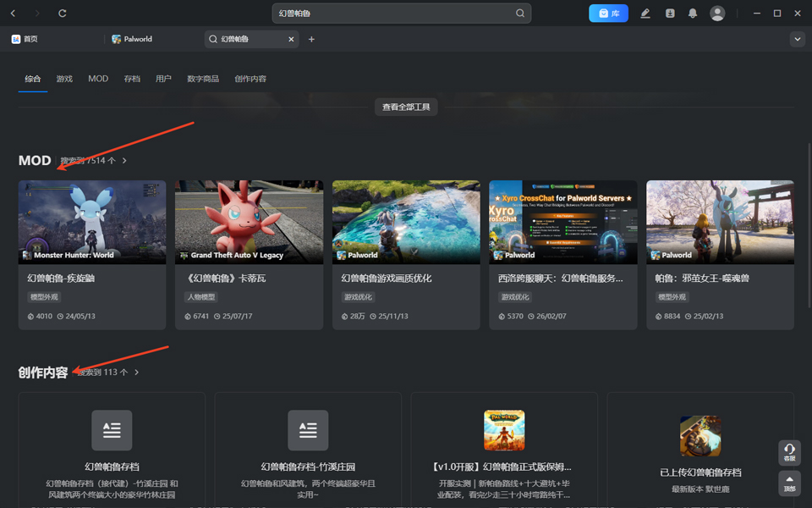
Task: Click the MOD results count 搜索到 7514 个
Action: click(x=87, y=161)
